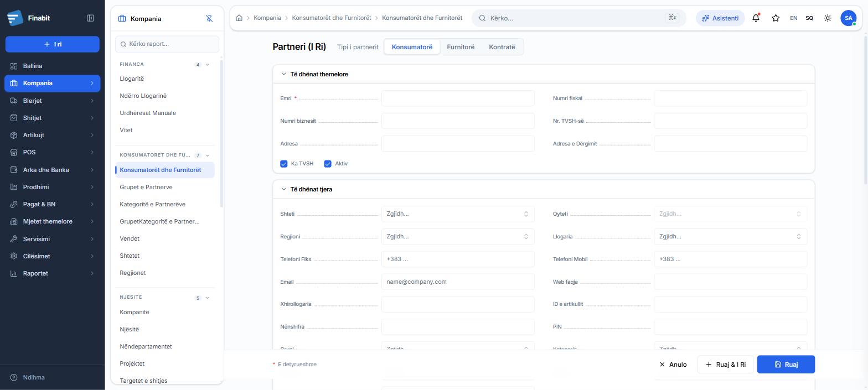Screen dimensions: 868x390
Task: Collapse the sidebar panel icon
Action: click(90, 18)
